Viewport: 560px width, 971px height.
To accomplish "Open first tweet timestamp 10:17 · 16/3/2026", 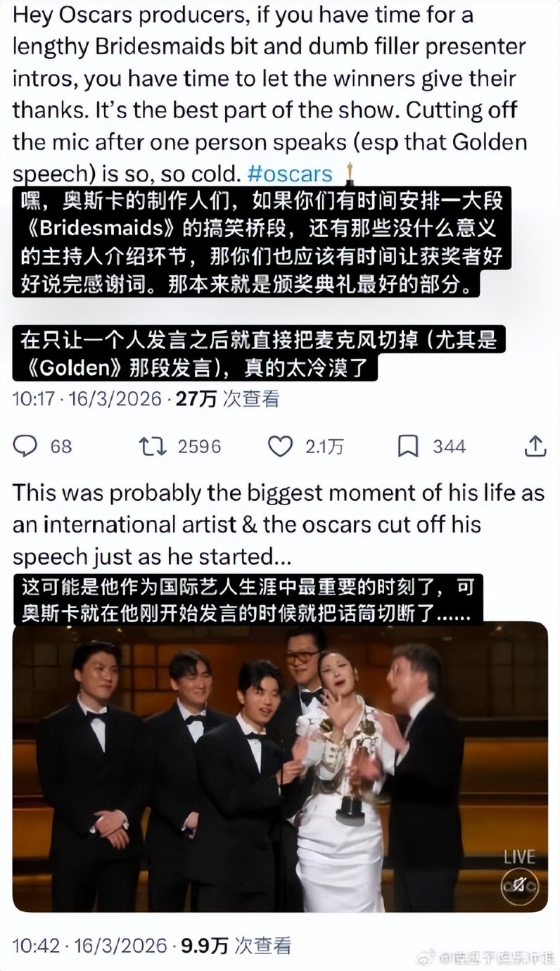I will [x=88, y=399].
